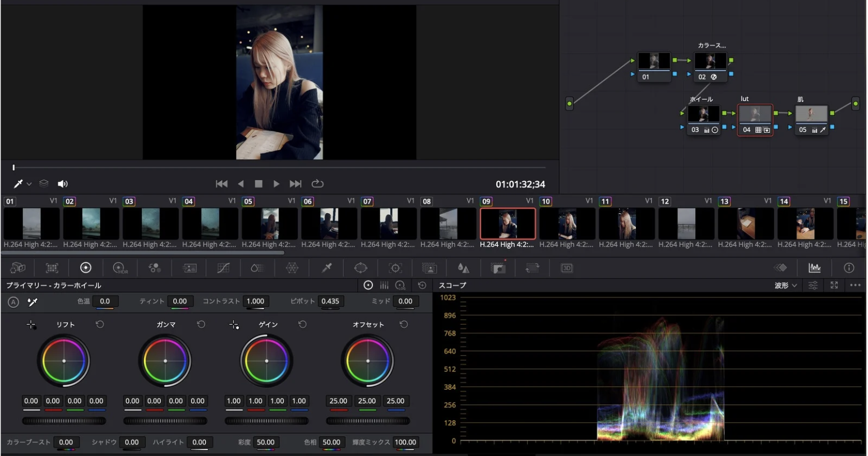Show the Keyframes panel

coord(781,268)
